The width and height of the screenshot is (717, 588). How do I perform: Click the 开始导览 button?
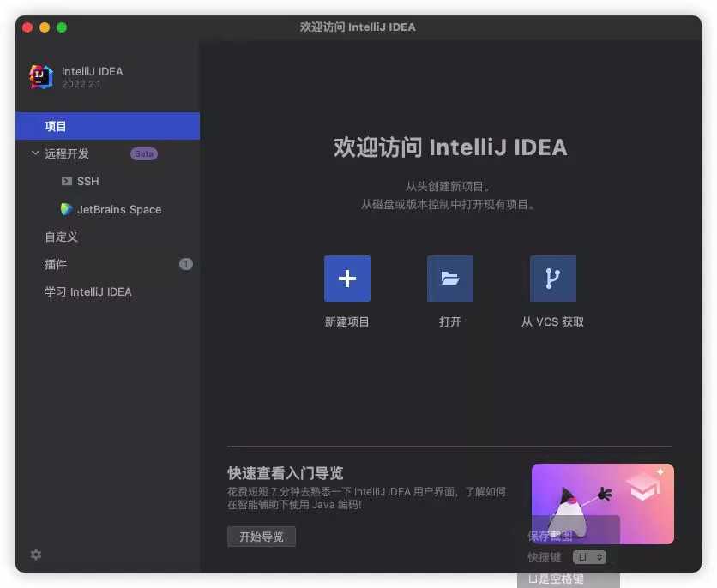(262, 537)
